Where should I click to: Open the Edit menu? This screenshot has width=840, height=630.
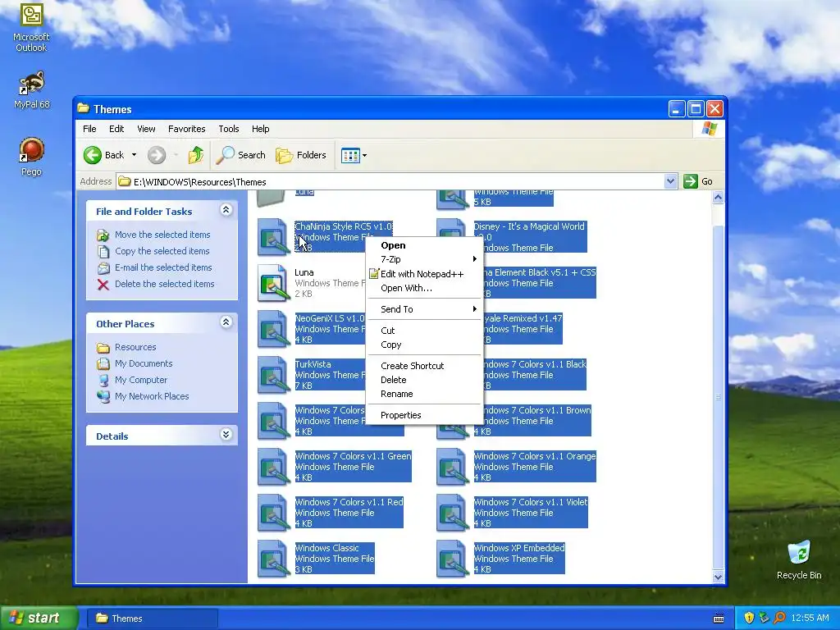[x=116, y=129]
